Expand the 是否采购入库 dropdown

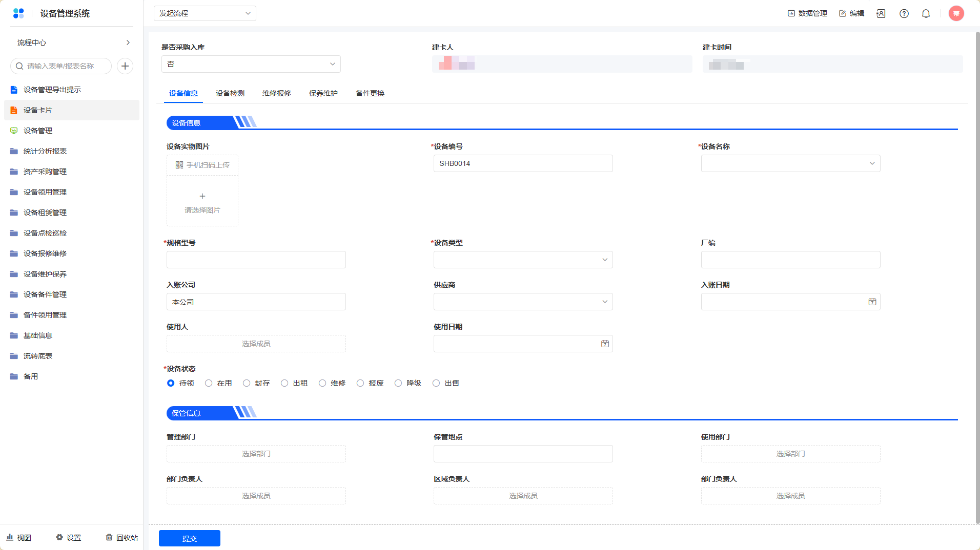[x=251, y=64]
